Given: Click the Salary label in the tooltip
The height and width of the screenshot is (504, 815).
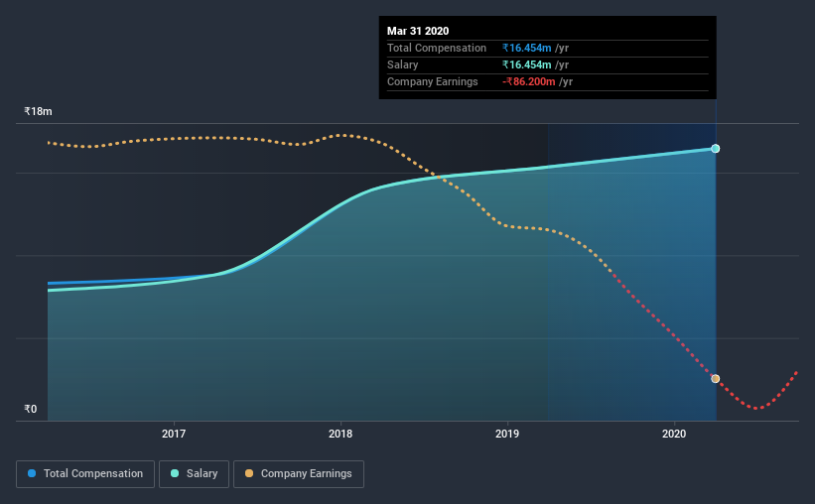Looking at the screenshot, I should (x=402, y=64).
